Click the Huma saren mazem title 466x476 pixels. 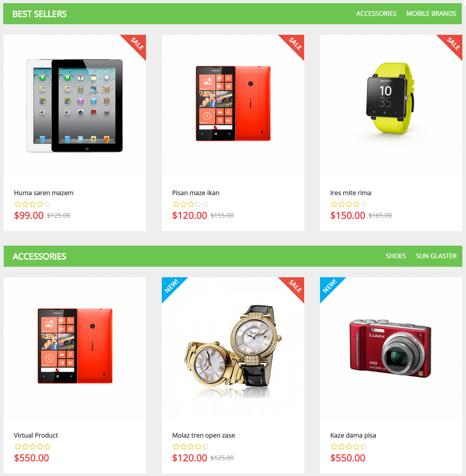44,193
